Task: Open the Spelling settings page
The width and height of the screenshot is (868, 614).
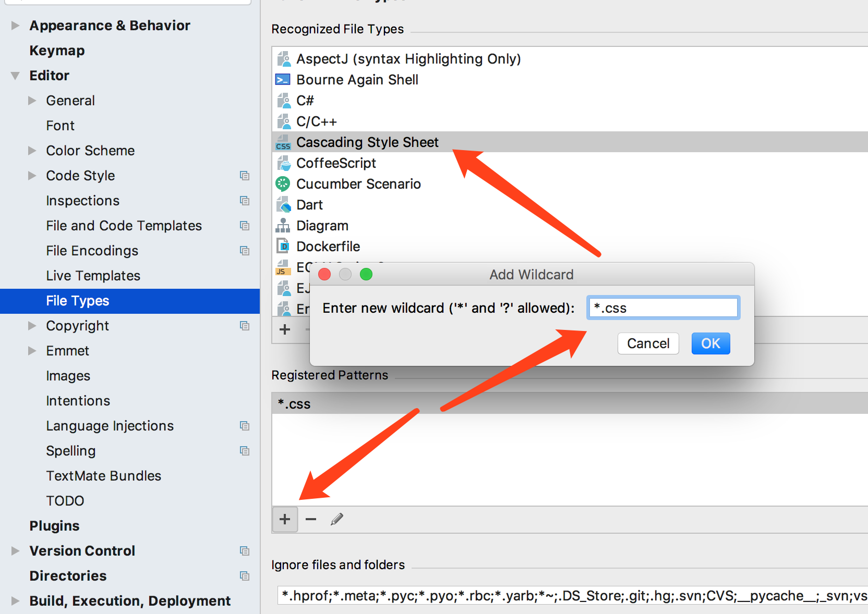Action: (x=70, y=451)
